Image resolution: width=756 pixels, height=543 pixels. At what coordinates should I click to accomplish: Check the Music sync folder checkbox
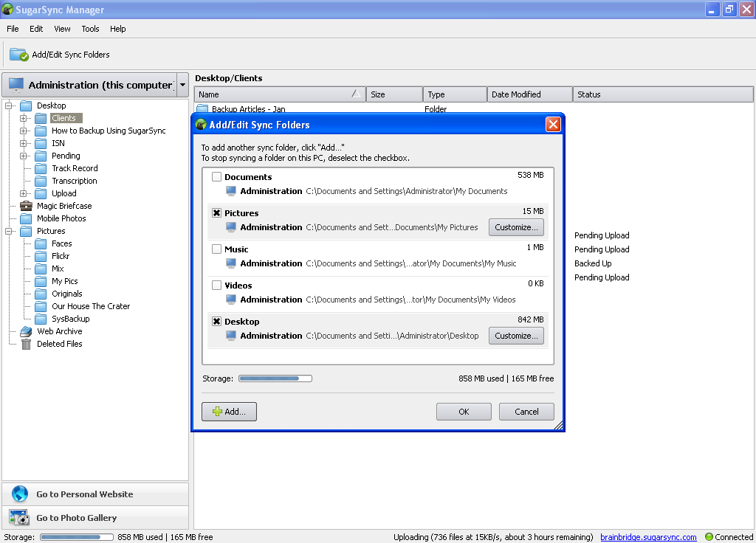pos(216,249)
